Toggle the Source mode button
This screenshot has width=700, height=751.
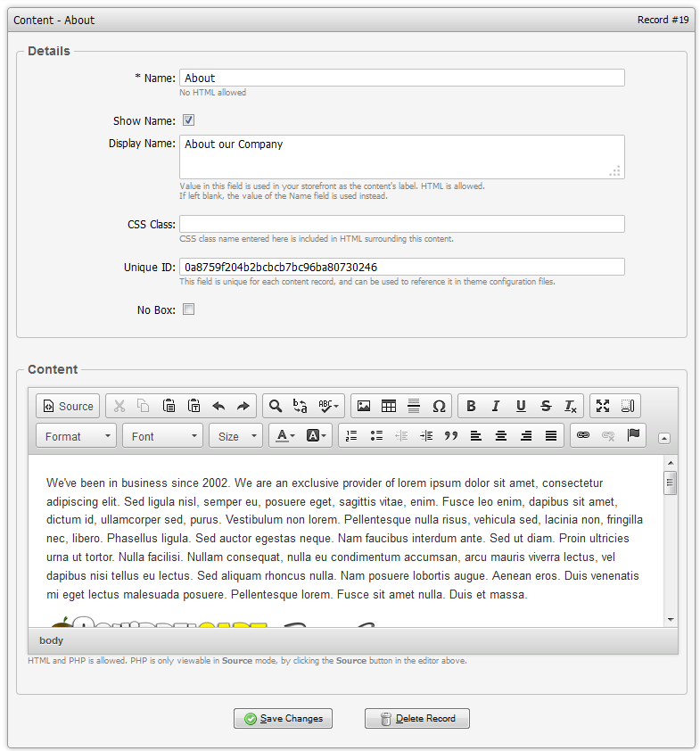[68, 406]
